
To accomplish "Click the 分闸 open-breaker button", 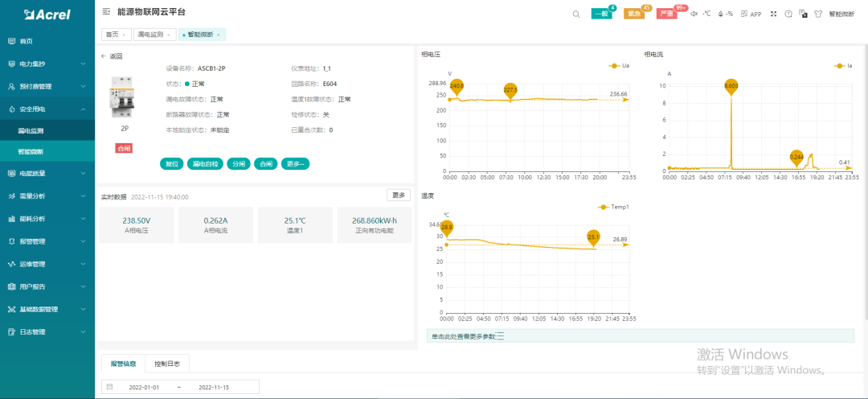I will coord(239,164).
